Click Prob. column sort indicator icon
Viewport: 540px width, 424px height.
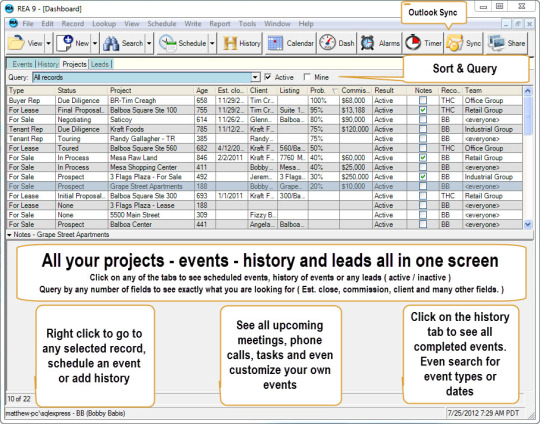click(x=334, y=91)
